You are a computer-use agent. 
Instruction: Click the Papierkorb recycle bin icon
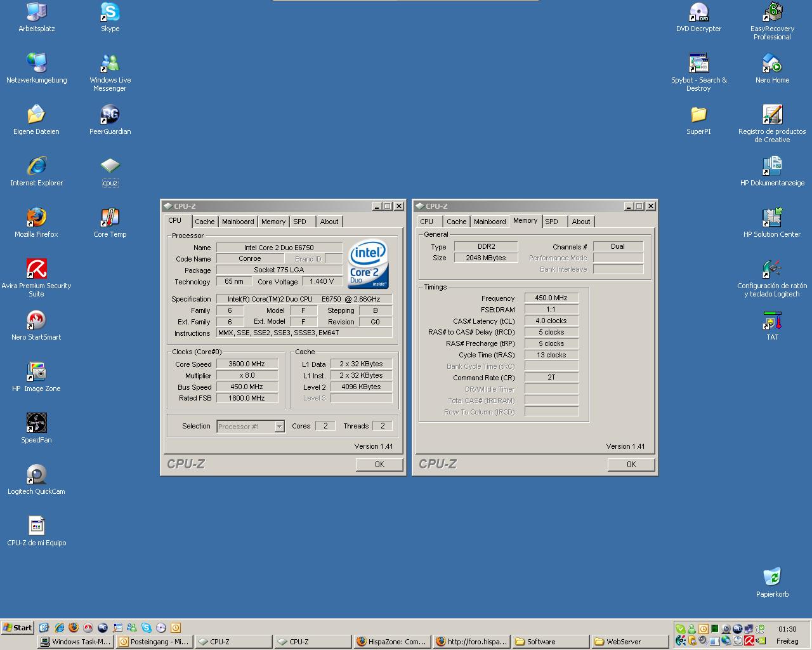[772, 583]
